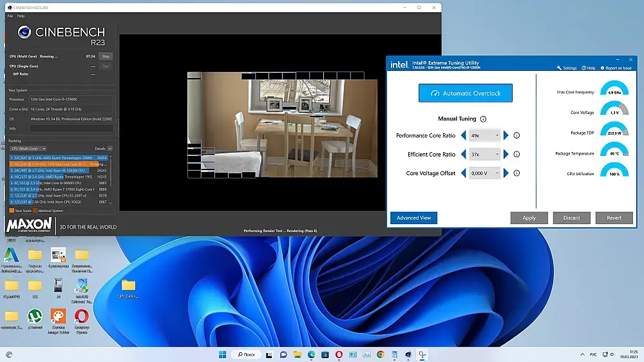Open the CPU (Multi Core) ranking dropdown
The height and width of the screenshot is (362, 644).
pos(28,149)
